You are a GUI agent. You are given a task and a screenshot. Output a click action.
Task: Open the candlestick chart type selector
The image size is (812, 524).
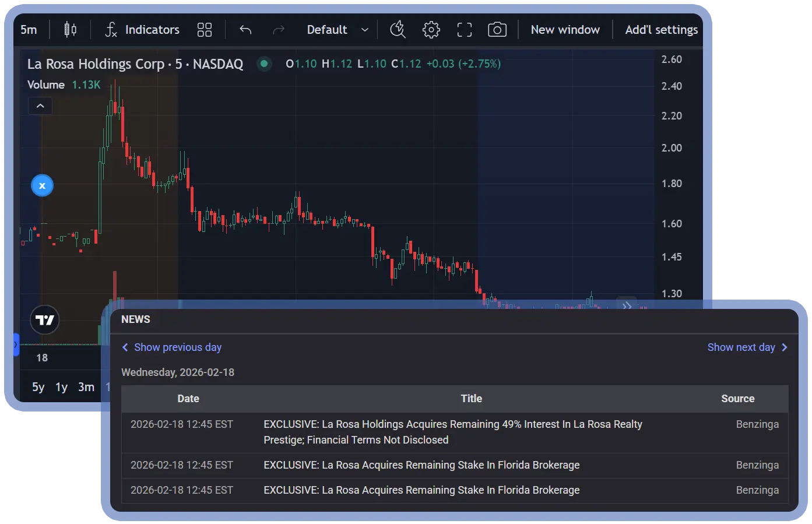pos(70,30)
